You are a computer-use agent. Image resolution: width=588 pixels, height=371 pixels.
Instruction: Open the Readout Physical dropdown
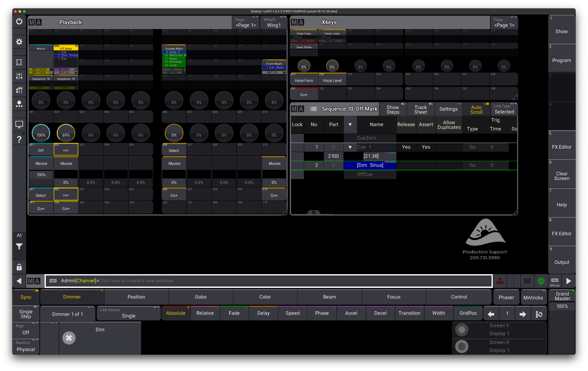[26, 346]
